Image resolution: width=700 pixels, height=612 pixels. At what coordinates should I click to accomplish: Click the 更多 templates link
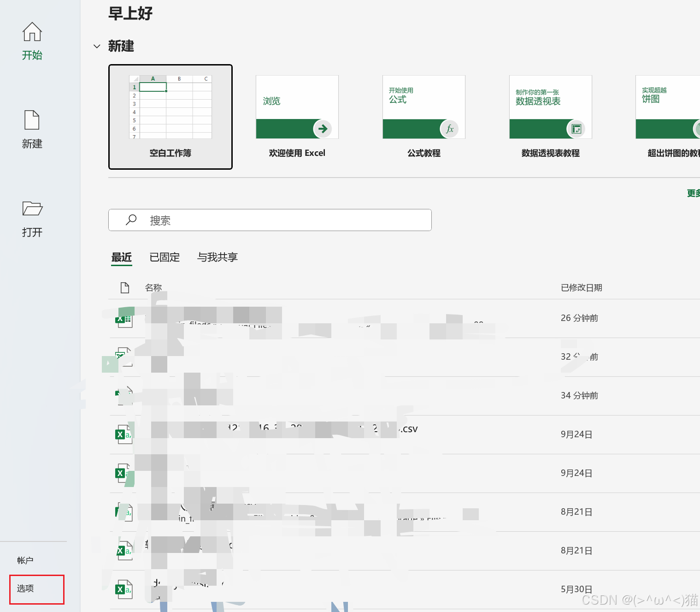[693, 193]
